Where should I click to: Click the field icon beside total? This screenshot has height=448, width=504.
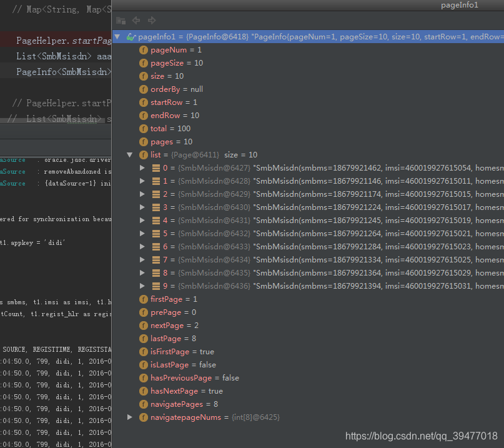tap(144, 129)
